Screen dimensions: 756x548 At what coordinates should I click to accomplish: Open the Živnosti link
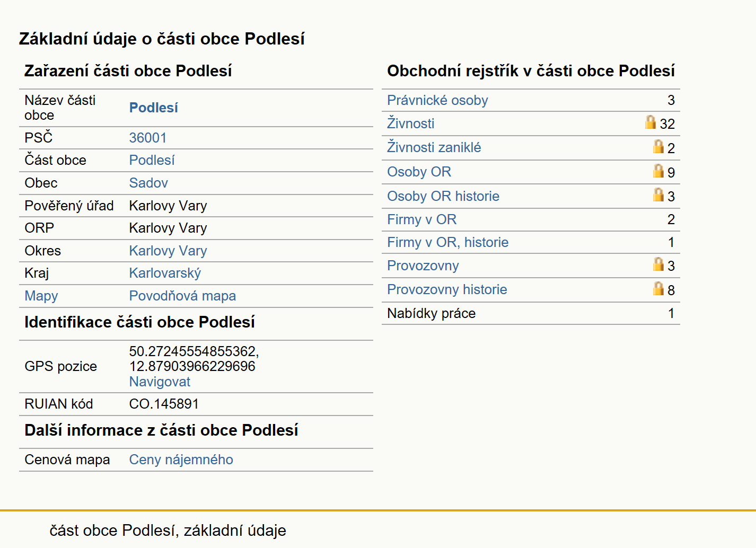410,123
